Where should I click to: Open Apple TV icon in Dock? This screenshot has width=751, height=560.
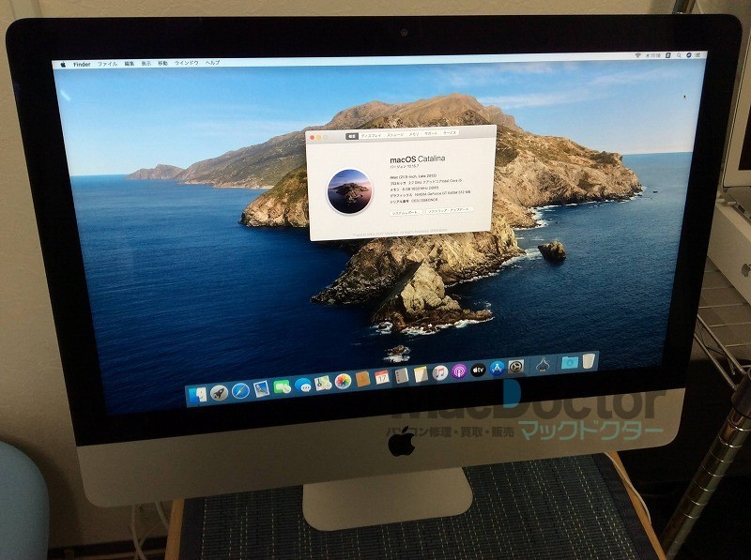tap(478, 370)
